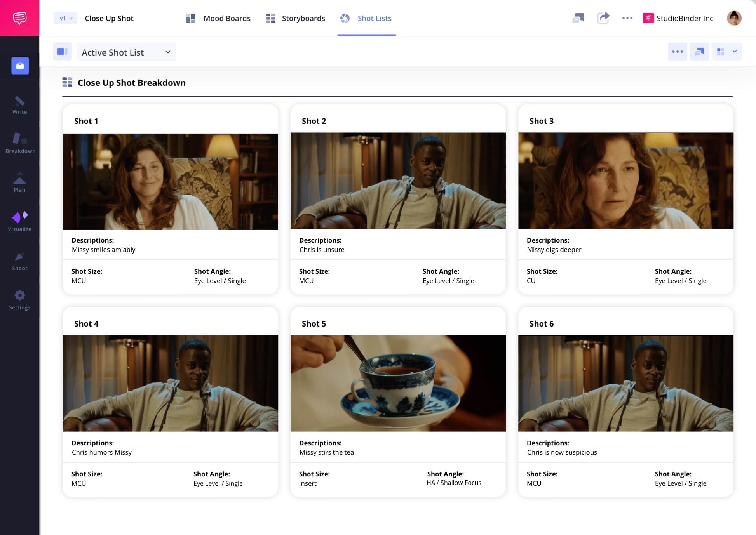Open the projects briefcase icon in sidebar
The image size is (756, 535).
tap(20, 66)
